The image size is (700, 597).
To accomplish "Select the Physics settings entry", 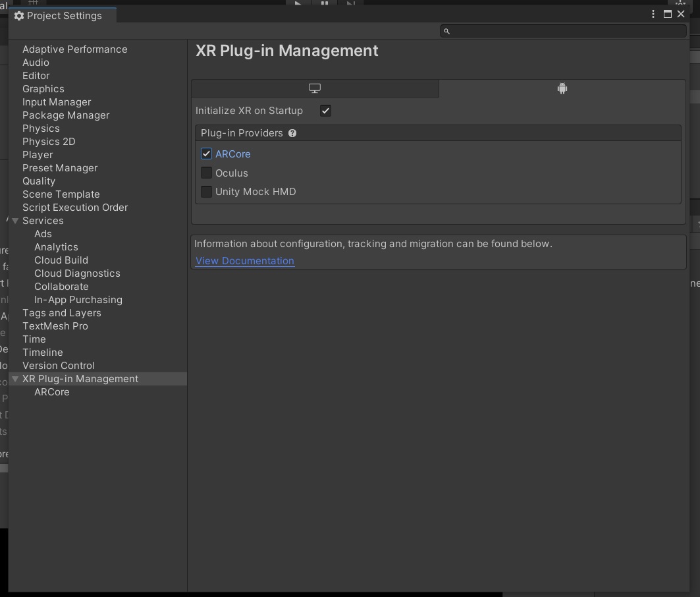I will point(41,128).
